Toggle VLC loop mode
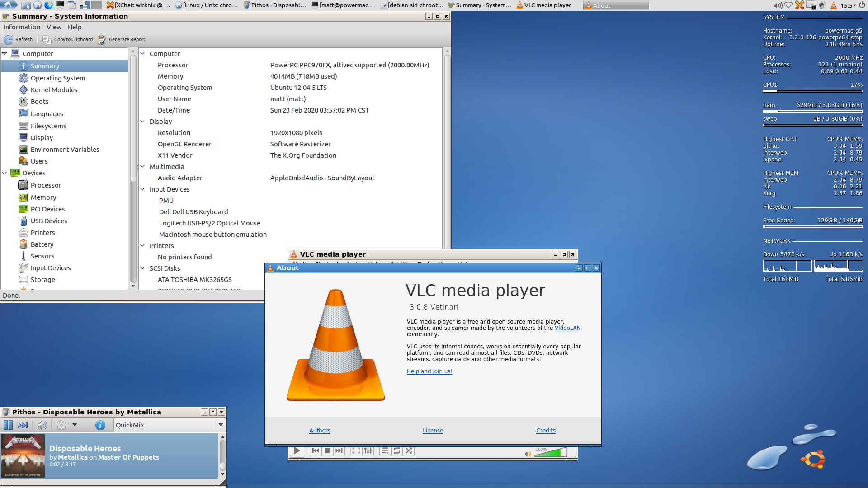868x488 pixels. (x=397, y=450)
